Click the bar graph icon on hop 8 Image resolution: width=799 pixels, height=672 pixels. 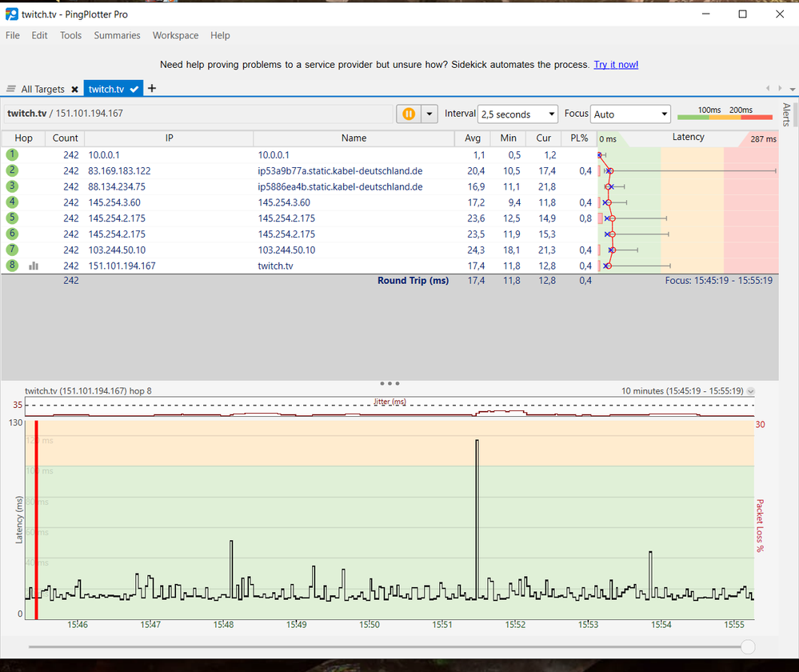34,266
